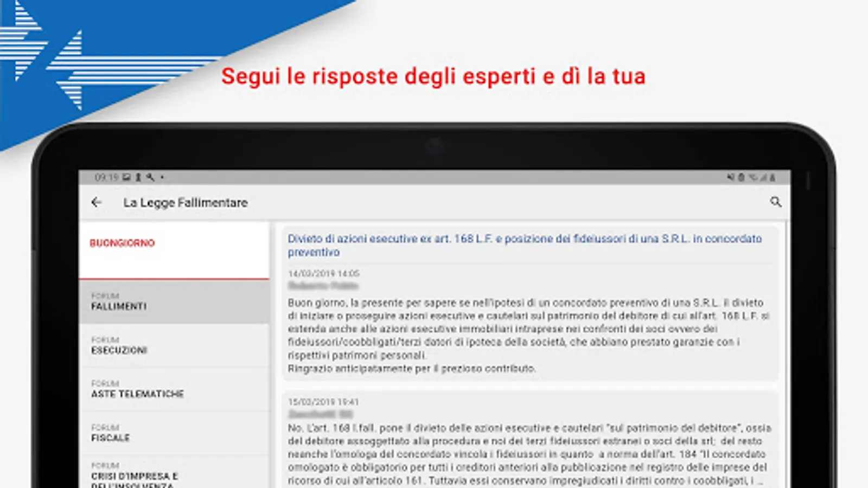Open search with the magnifier icon
This screenshot has width=868, height=488.
[x=776, y=202]
